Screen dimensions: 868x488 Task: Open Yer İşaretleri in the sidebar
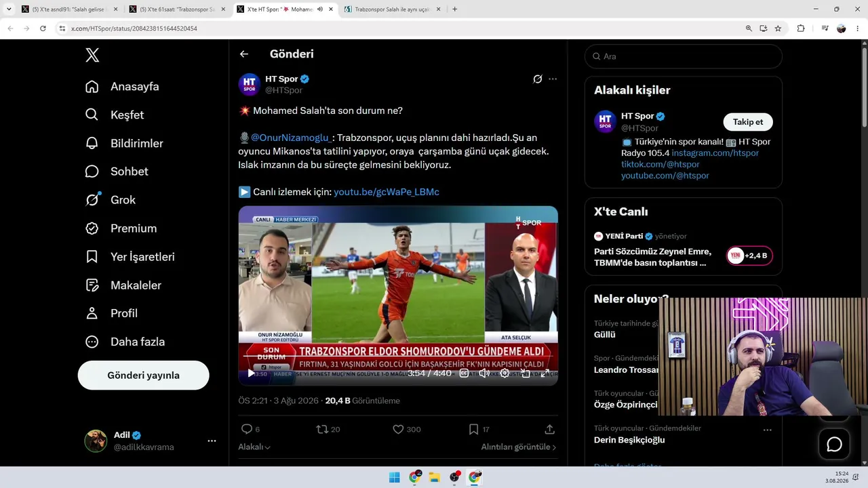click(x=130, y=257)
